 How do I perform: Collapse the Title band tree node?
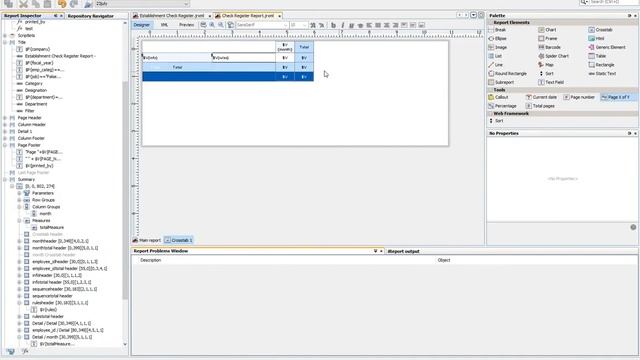tap(5, 42)
